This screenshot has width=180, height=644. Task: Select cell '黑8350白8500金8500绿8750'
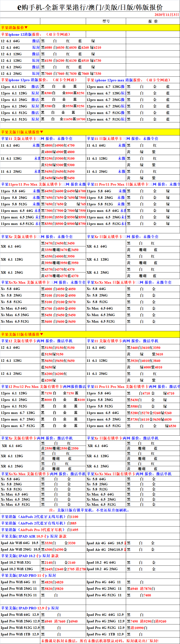pos(63,224)
